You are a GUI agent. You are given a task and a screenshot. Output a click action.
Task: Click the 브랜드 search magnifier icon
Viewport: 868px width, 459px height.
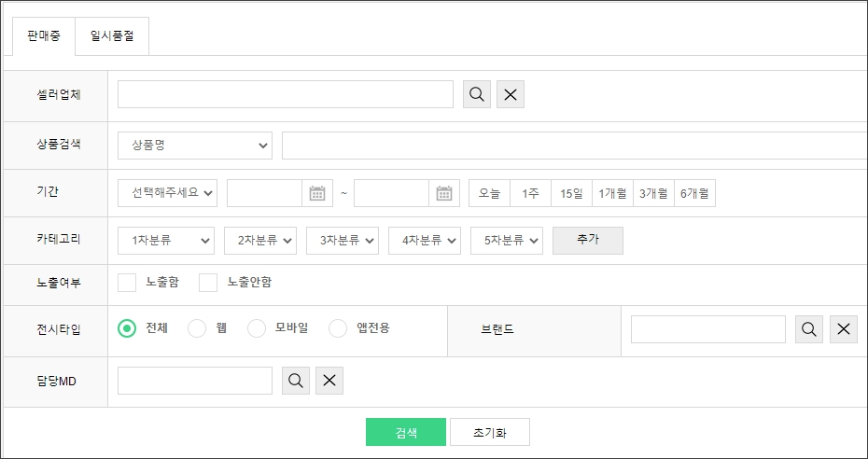[809, 329]
